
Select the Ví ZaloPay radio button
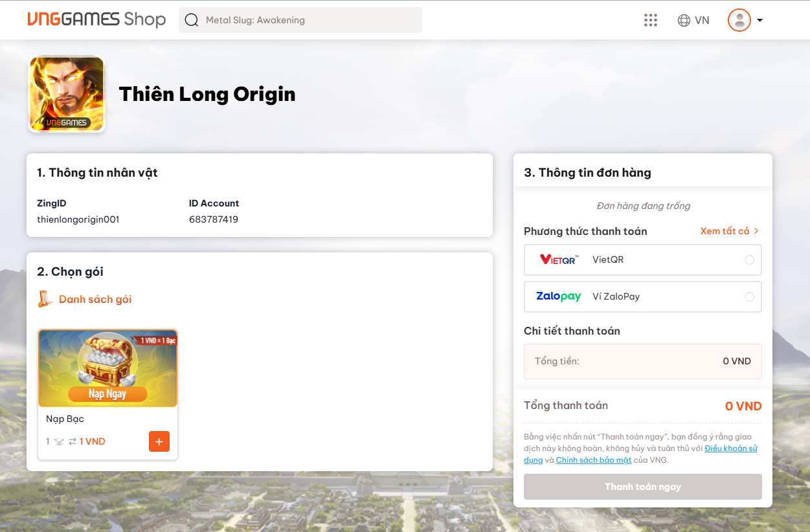pos(749,297)
